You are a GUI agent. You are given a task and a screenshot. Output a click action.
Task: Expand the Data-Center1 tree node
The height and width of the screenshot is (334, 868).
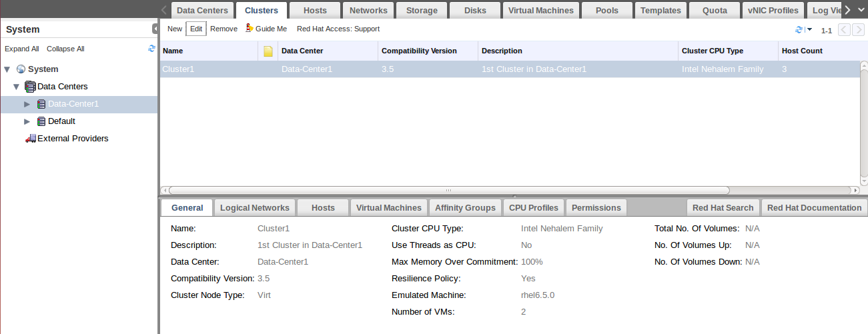[27, 104]
